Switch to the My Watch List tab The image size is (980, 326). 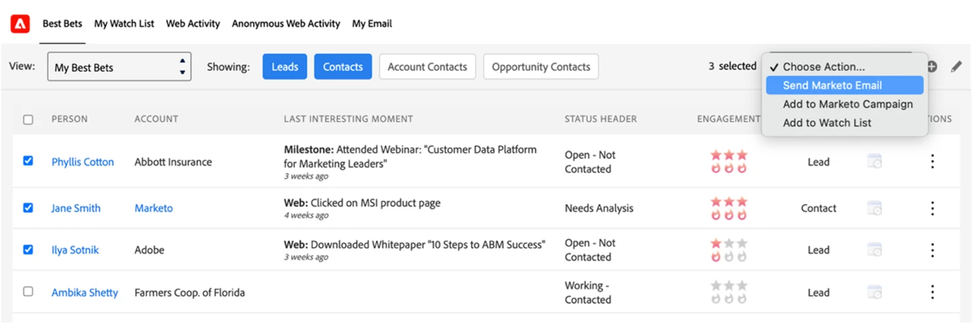pos(124,24)
